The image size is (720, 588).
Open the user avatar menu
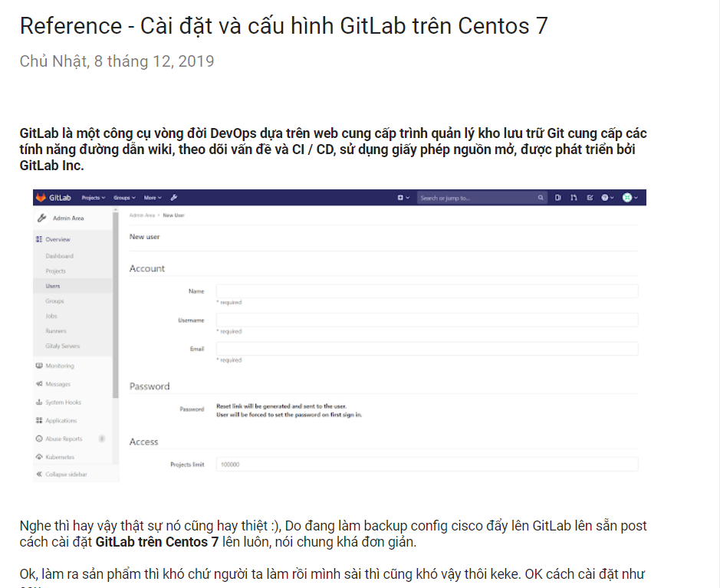point(629,197)
